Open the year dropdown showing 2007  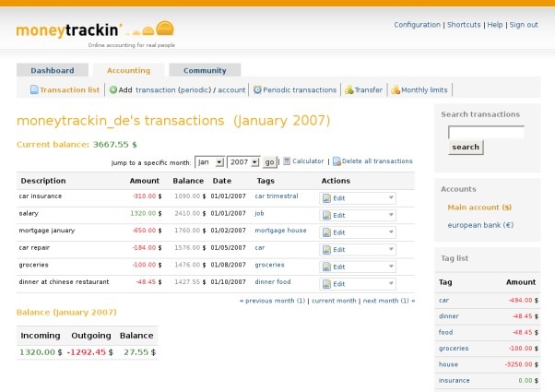click(243, 162)
